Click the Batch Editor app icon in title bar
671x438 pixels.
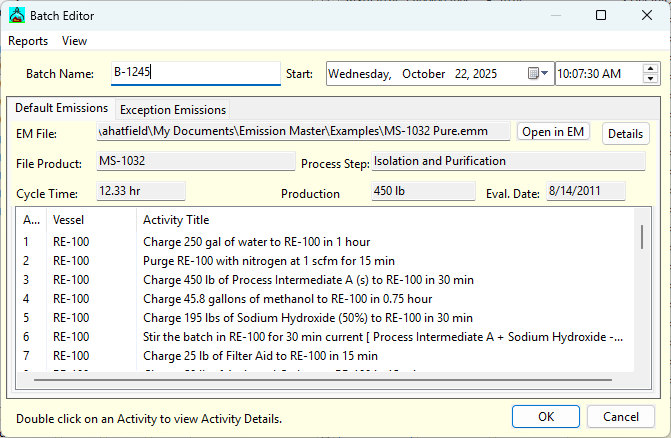pos(17,15)
